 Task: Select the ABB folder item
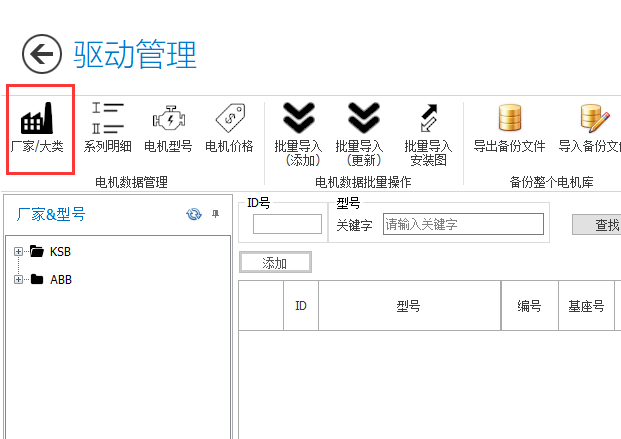(x=61, y=280)
